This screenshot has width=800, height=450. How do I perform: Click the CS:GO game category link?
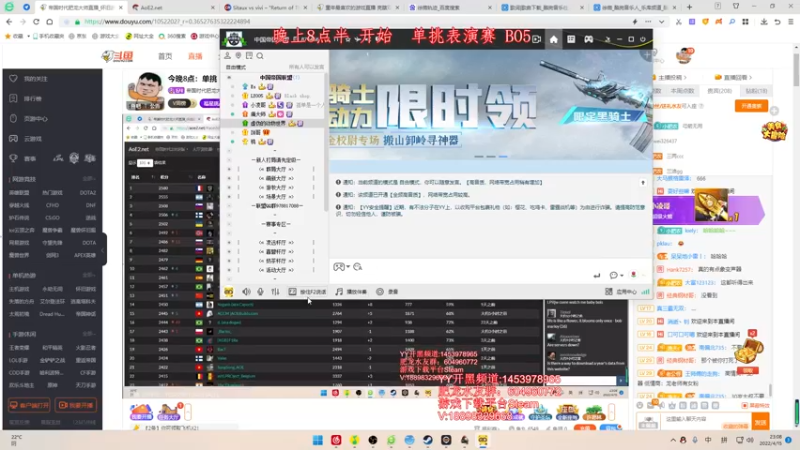(53, 217)
